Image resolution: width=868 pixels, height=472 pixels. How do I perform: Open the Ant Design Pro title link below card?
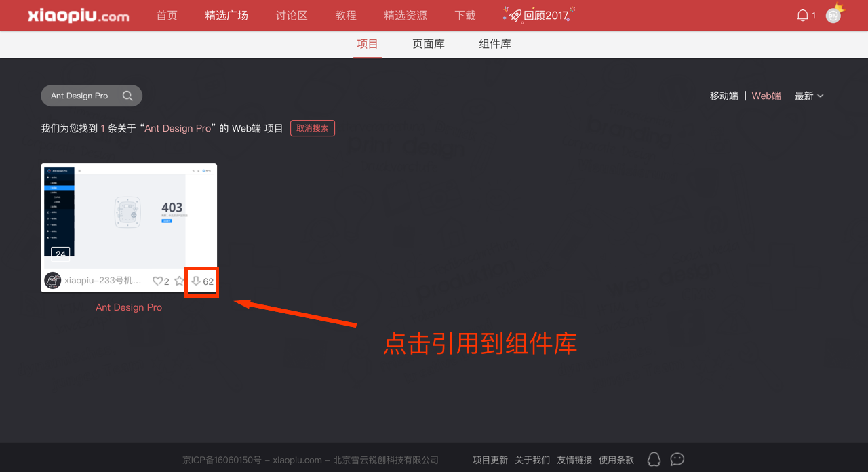tap(129, 307)
